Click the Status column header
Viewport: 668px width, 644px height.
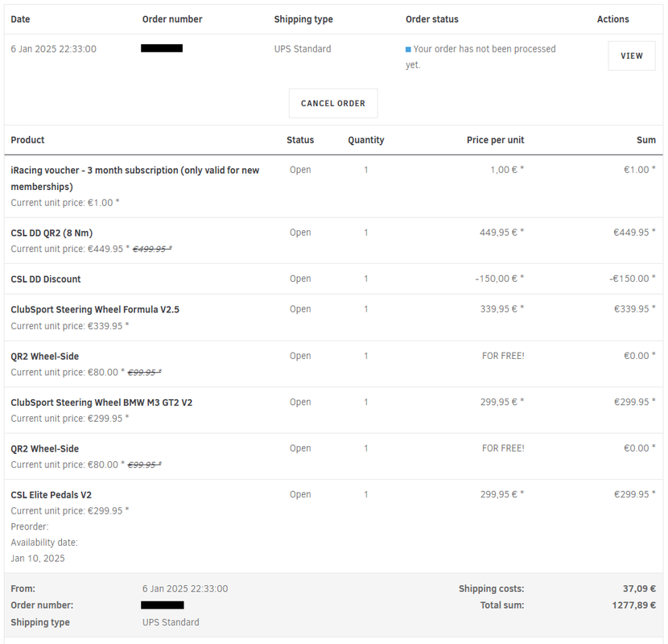tap(300, 140)
